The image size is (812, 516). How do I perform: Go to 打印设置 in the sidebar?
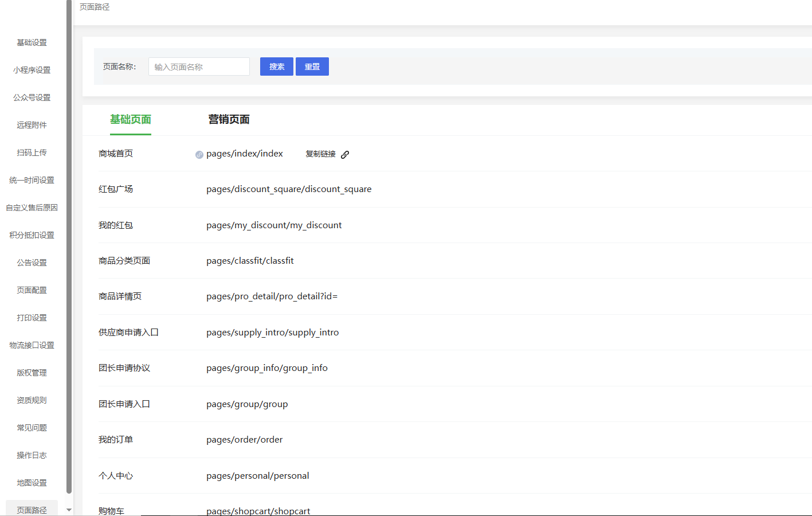point(32,318)
